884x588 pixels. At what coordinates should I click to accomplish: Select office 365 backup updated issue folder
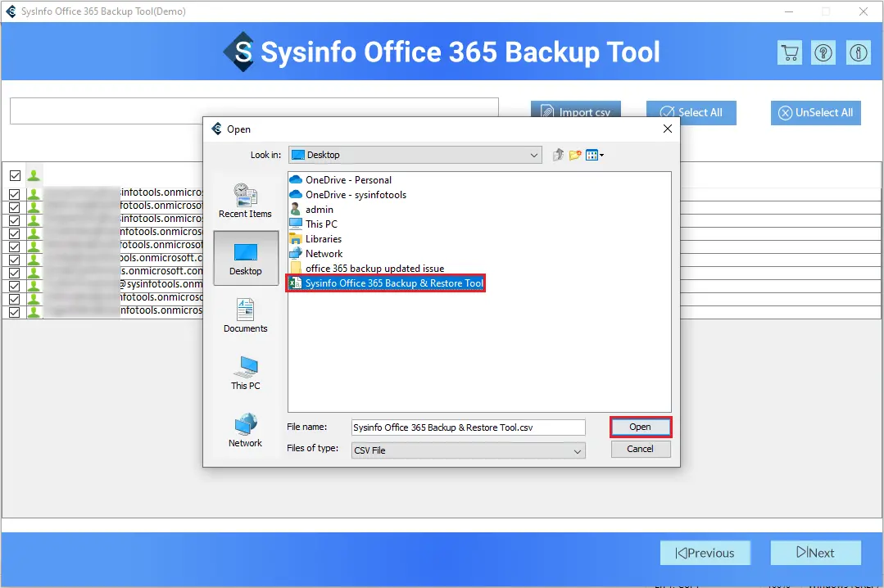point(367,269)
